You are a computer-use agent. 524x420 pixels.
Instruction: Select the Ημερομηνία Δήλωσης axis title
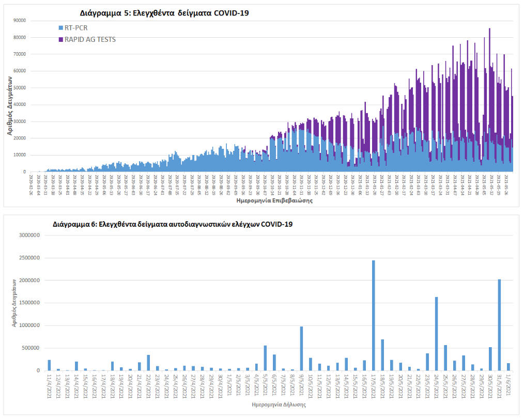click(x=279, y=405)
